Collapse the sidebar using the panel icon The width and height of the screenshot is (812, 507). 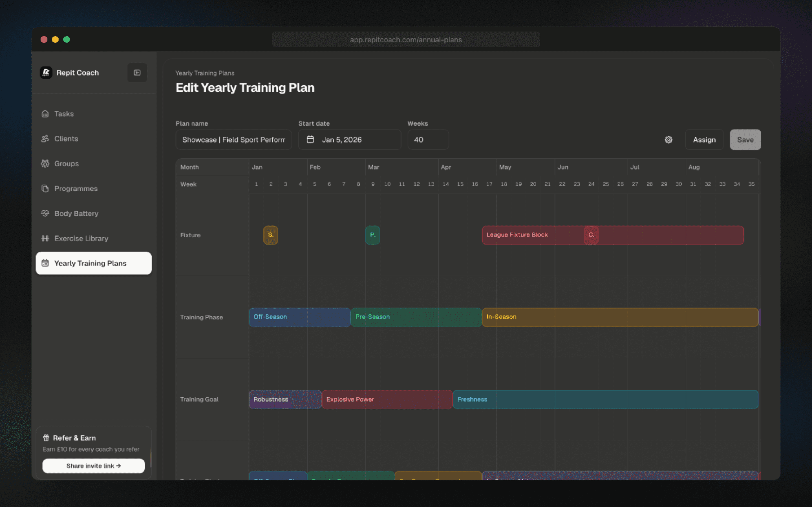[137, 72]
